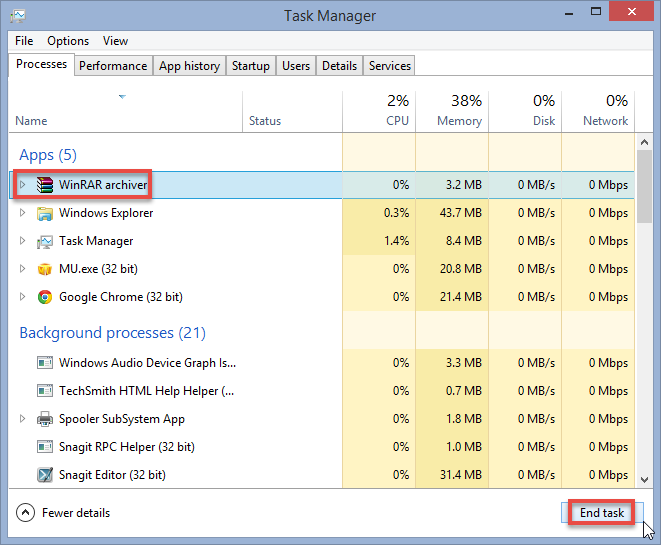The height and width of the screenshot is (545, 661).
Task: Open the Options menu
Action: [x=68, y=41]
